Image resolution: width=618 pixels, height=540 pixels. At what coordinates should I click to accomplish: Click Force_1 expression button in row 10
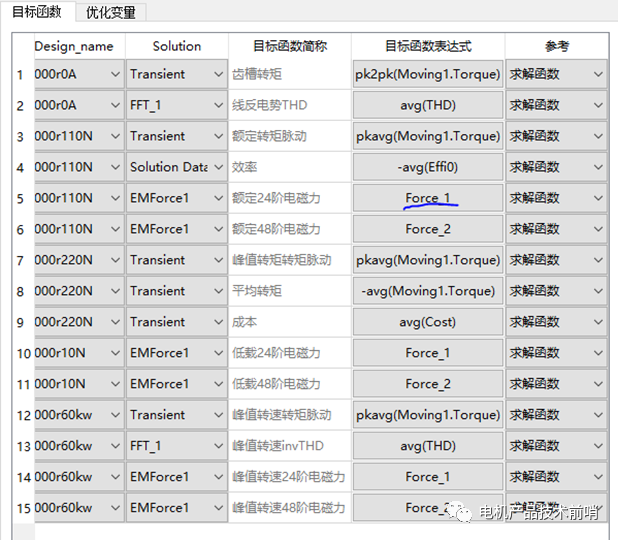click(428, 353)
